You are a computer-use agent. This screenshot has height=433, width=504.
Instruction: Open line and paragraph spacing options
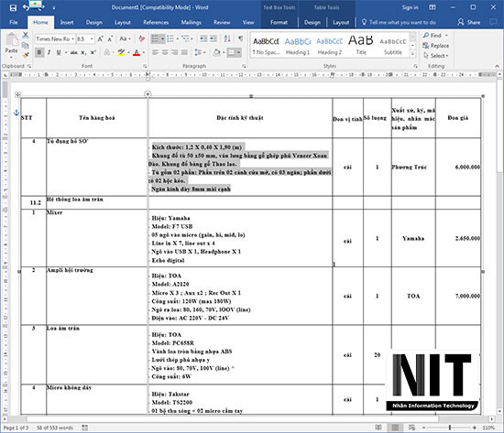click(x=200, y=52)
